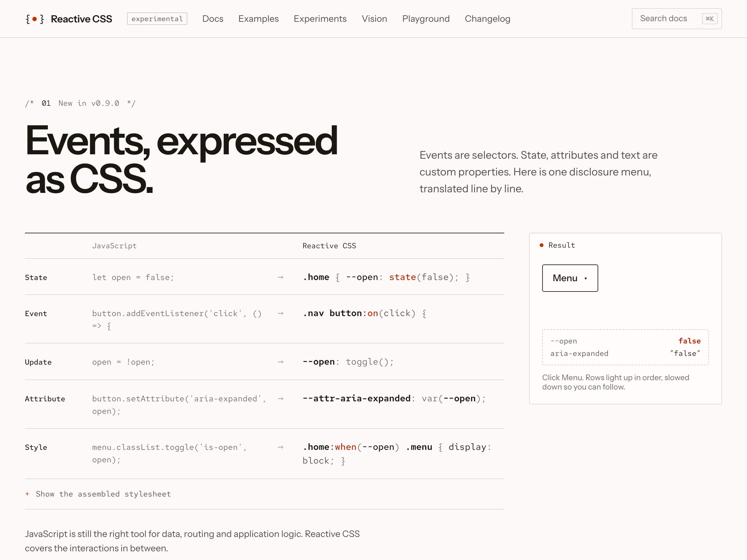Viewport: 747px width, 560px height.
Task: Click '--attr-aria-expanded: var(--open);' code
Action: click(394, 398)
